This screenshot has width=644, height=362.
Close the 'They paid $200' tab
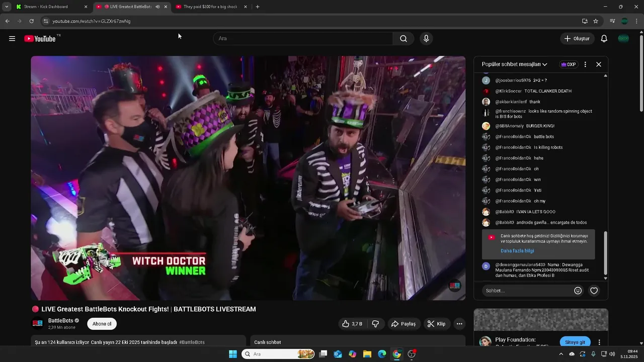(246, 7)
